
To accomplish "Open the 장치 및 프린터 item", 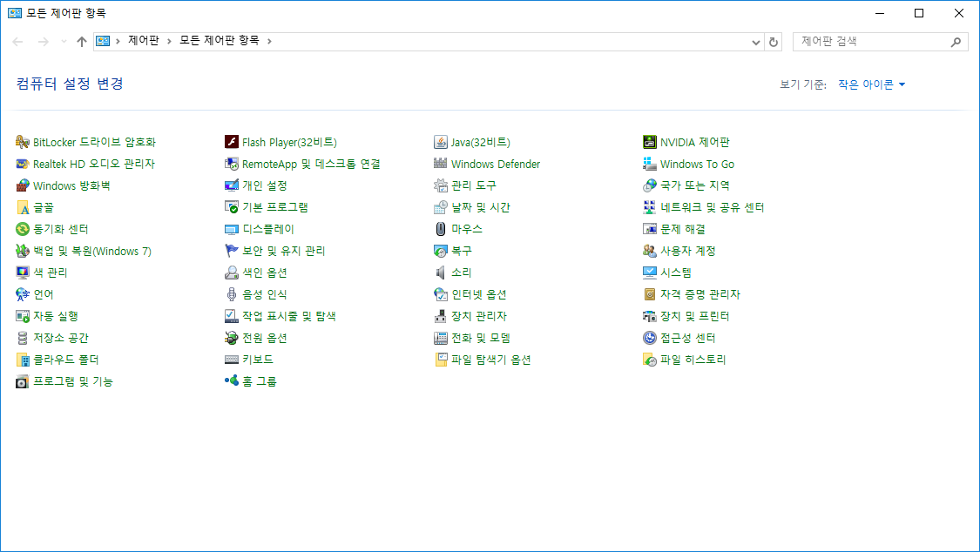I will pos(686,317).
